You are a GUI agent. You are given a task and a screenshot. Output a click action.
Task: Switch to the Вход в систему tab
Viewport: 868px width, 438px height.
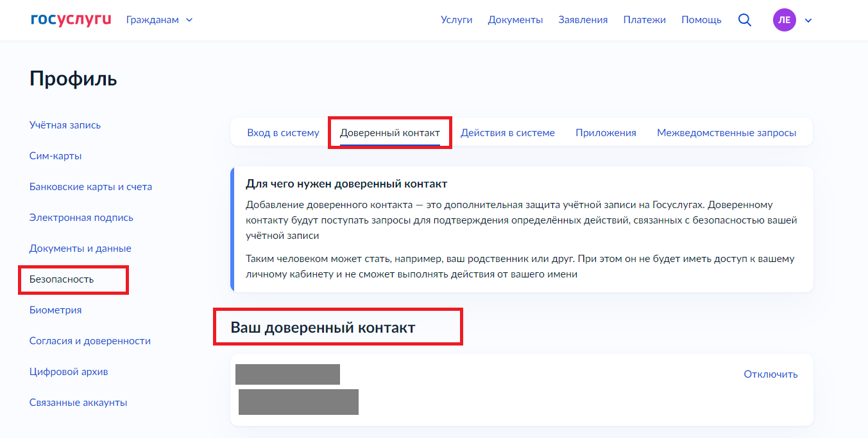tap(283, 133)
